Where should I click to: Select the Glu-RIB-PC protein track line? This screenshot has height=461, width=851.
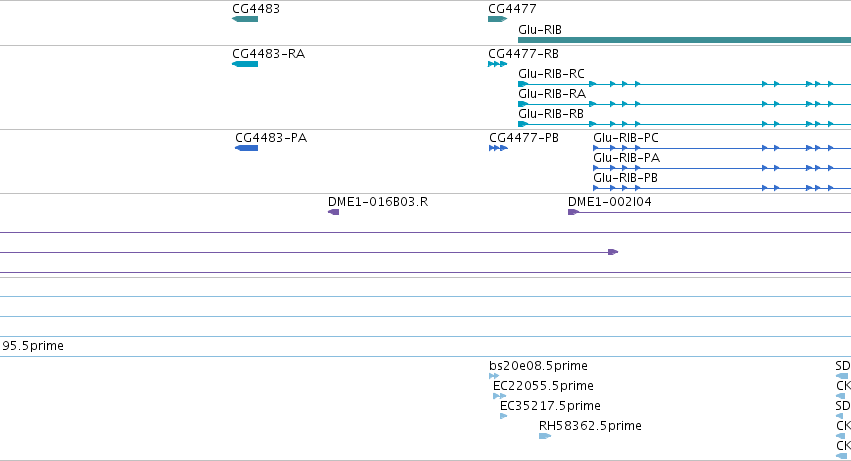722,148
